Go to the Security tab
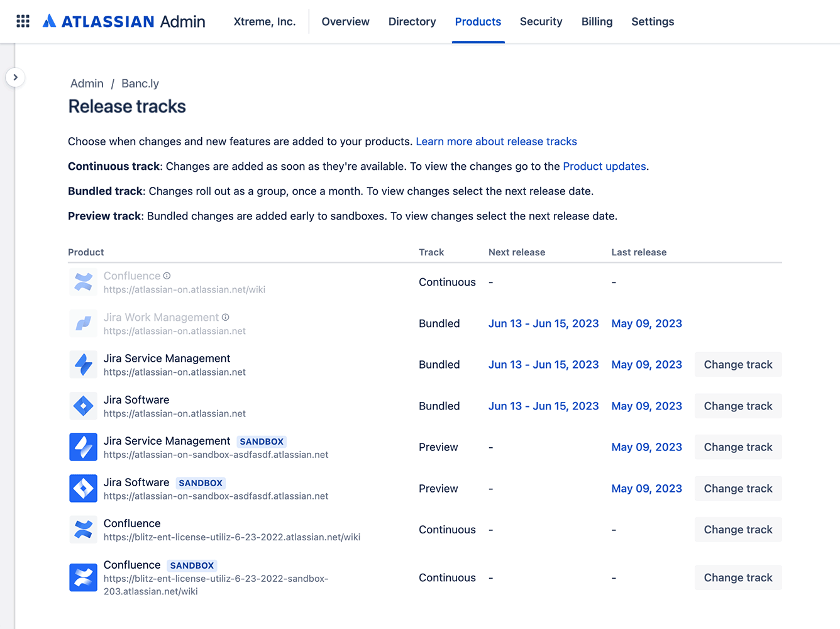This screenshot has height=629, width=840. (541, 21)
